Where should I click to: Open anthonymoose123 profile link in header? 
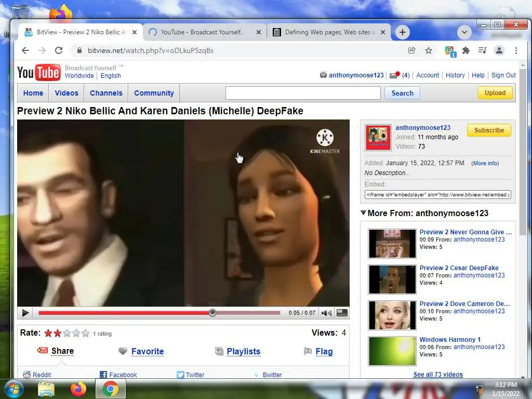click(356, 75)
